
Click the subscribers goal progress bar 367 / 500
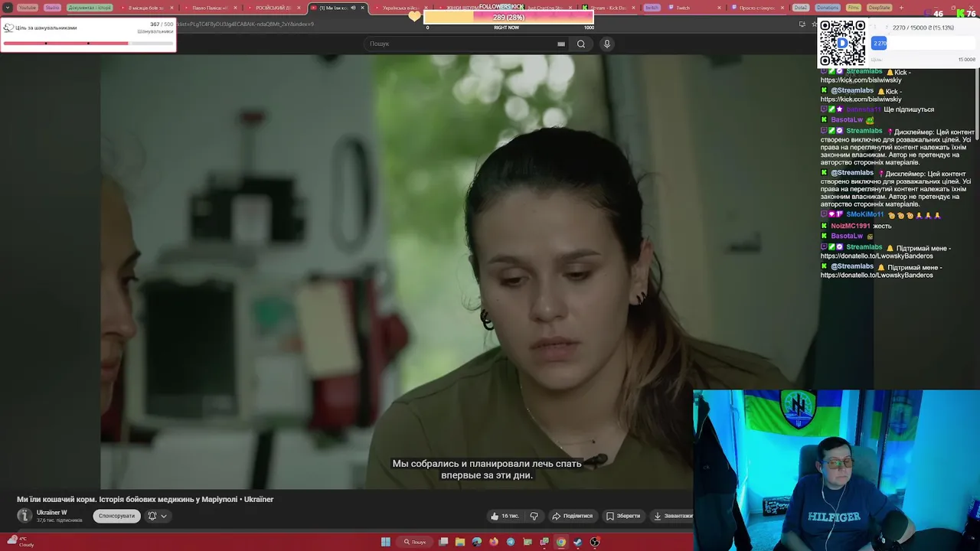[88, 43]
